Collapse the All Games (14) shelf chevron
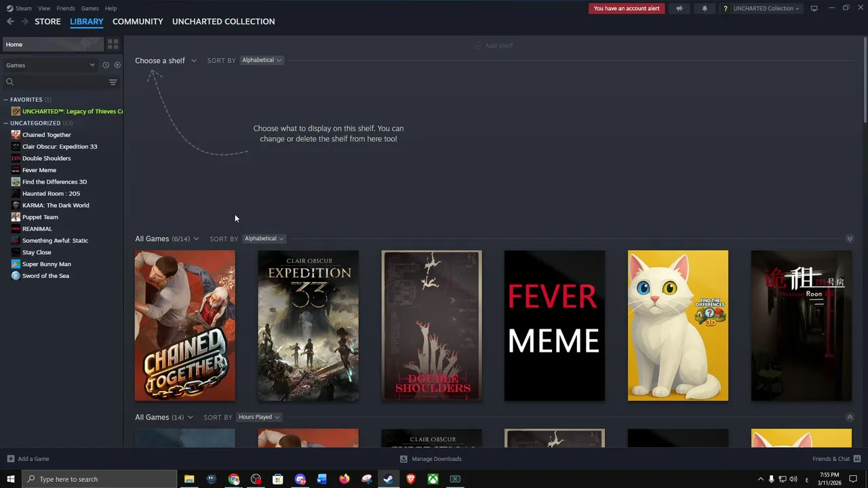This screenshot has height=488, width=868. tap(850, 418)
